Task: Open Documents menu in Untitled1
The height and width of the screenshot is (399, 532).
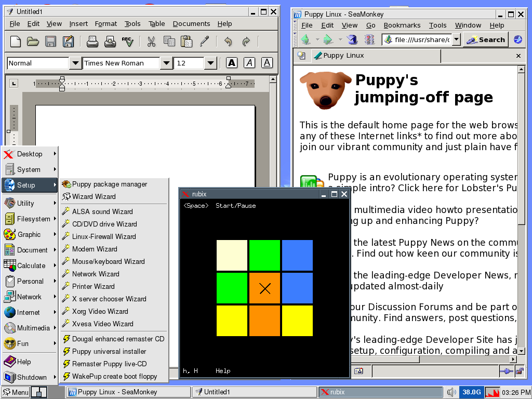Action: 191,24
